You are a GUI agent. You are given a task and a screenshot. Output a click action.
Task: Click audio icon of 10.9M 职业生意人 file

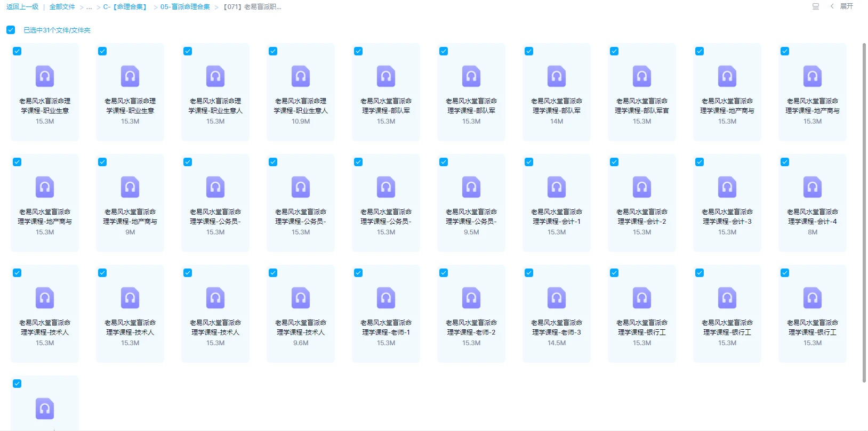pos(301,76)
